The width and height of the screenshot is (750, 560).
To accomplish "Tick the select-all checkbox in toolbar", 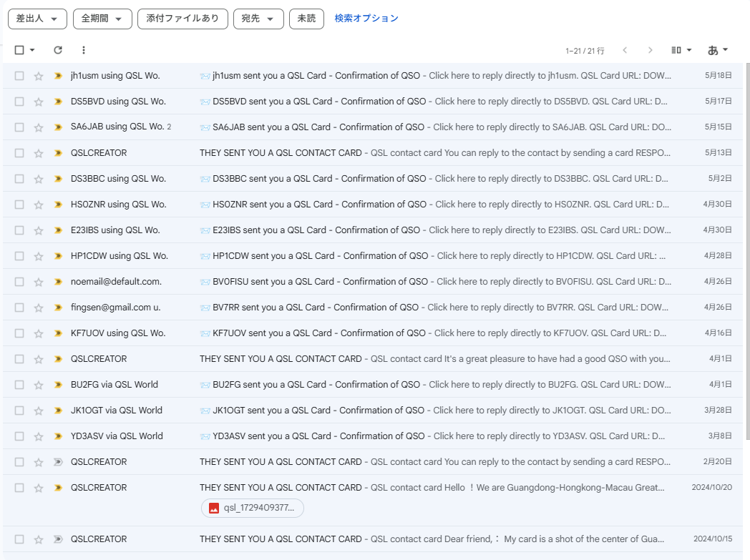I will coord(19,50).
